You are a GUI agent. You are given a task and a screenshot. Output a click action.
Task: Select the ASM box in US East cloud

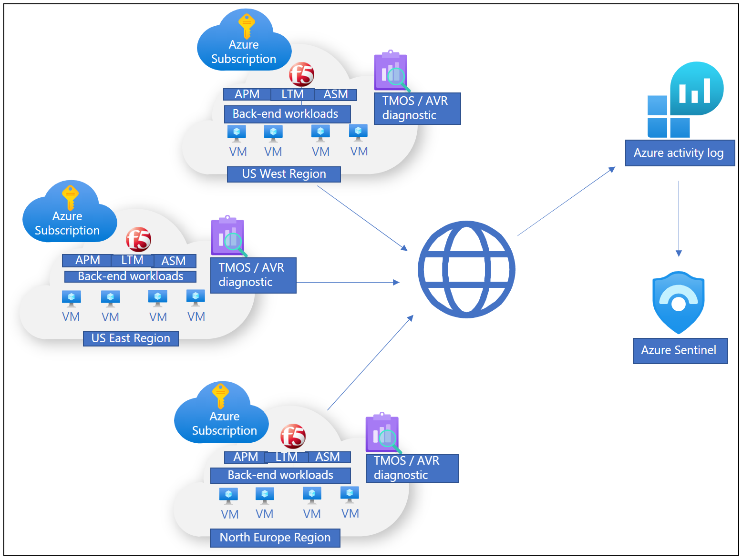click(174, 261)
